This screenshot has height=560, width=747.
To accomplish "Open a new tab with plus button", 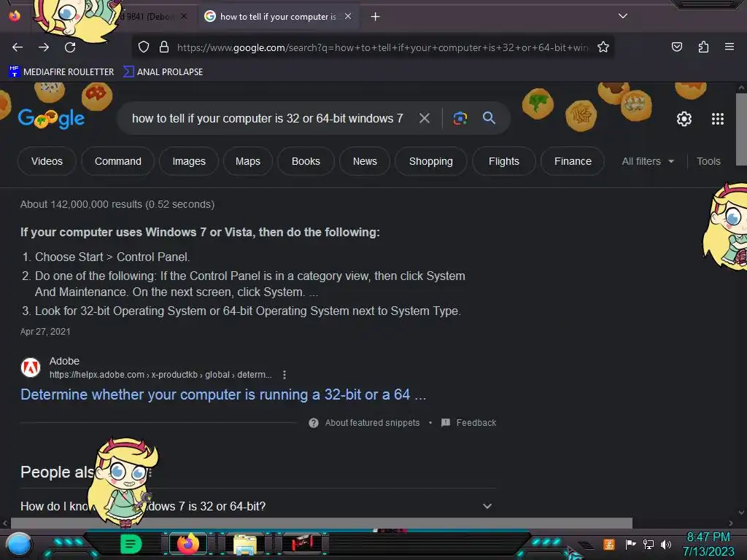I will 376,17.
